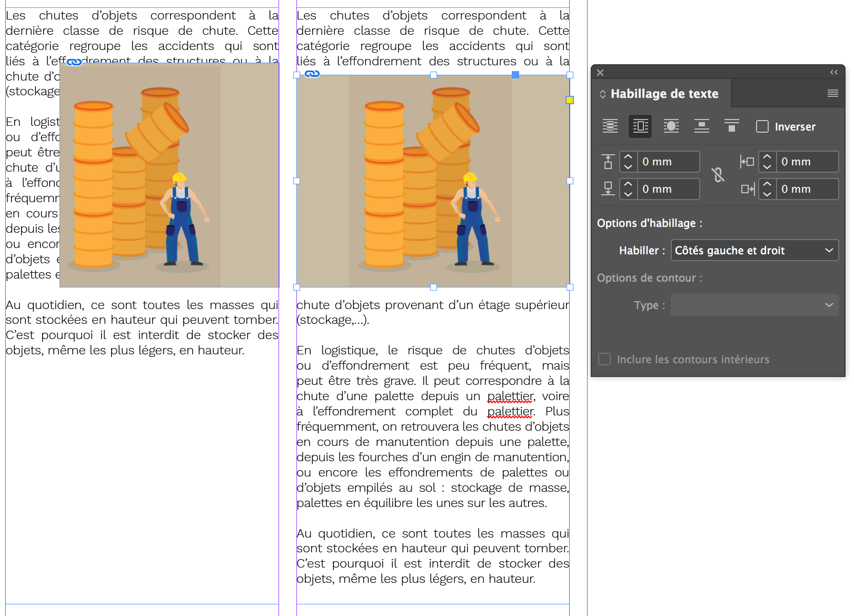Click the link badge on selected image
Viewport: 854px width, 616px height.
click(x=312, y=74)
